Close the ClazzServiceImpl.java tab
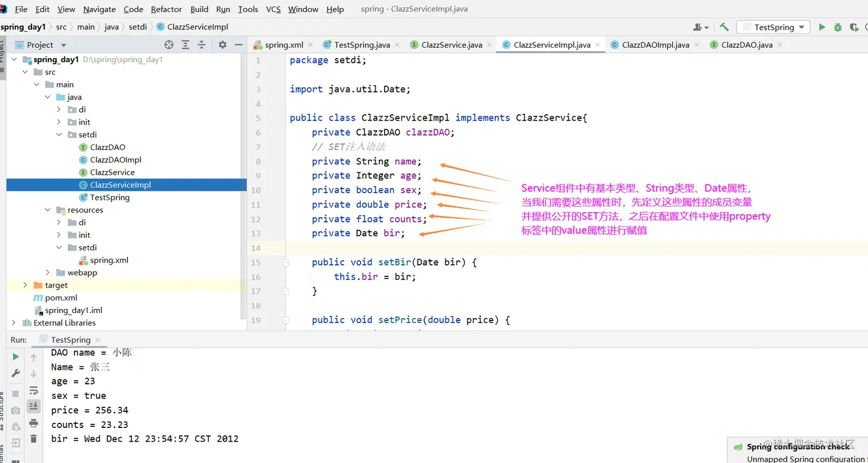868x463 pixels. [598, 45]
